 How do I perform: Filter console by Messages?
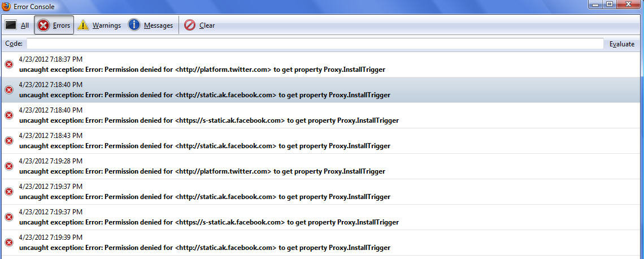[151, 25]
